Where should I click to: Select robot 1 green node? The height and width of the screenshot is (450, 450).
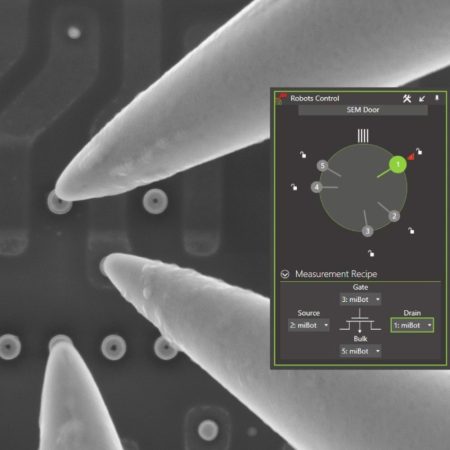point(398,164)
